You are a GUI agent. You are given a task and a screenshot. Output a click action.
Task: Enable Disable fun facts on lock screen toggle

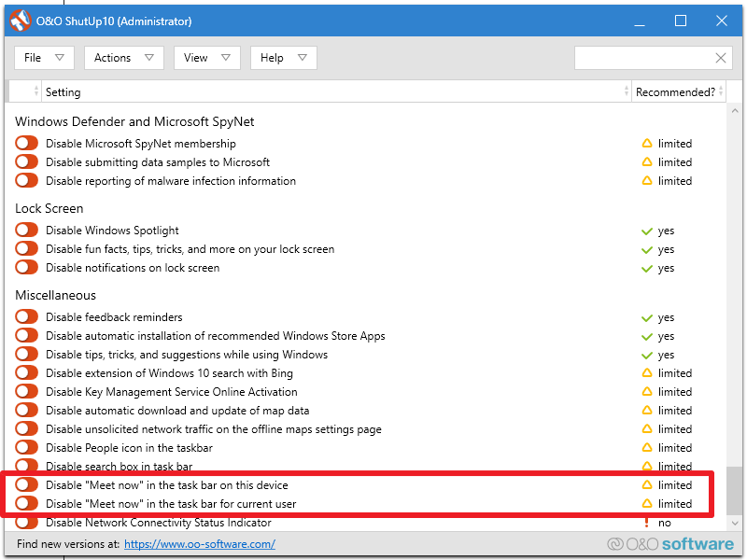tap(26, 248)
